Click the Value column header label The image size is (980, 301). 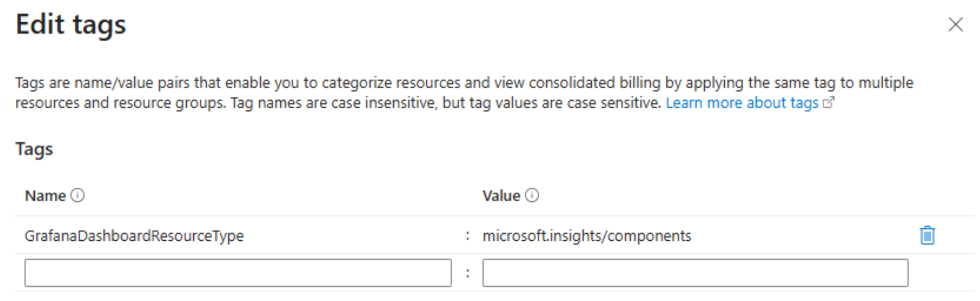click(x=501, y=196)
